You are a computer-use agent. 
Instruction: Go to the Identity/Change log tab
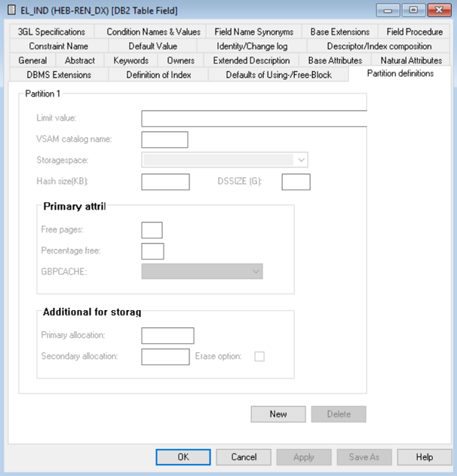(x=252, y=46)
